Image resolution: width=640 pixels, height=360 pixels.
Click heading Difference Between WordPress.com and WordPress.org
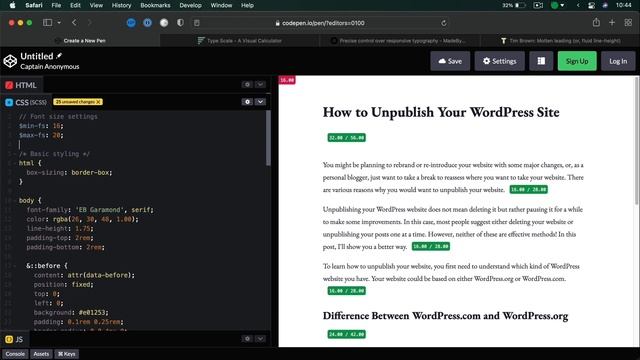pos(445,316)
